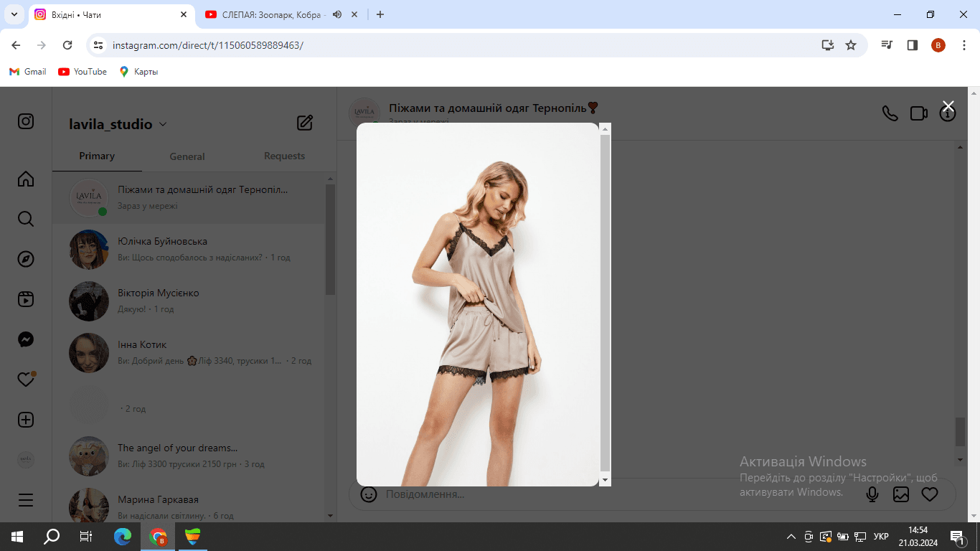Image resolution: width=980 pixels, height=551 pixels.
Task: Switch to Requests inbox tab
Action: pos(284,156)
